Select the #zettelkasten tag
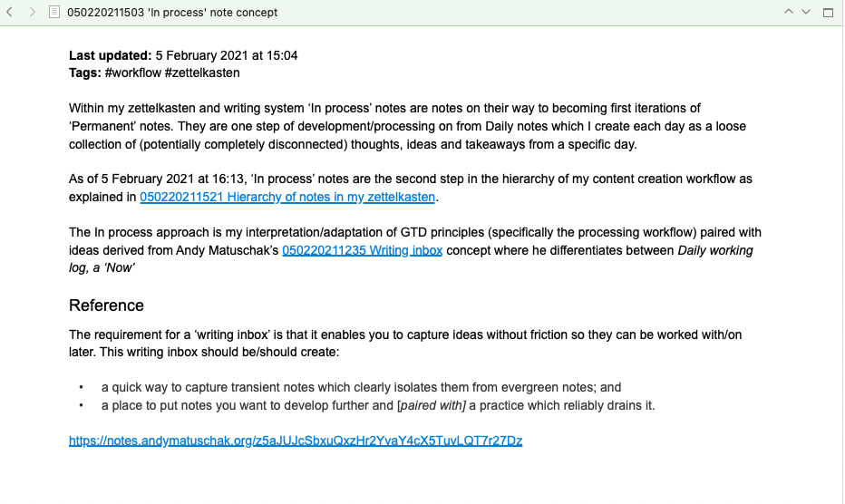845x504 pixels. (x=202, y=73)
